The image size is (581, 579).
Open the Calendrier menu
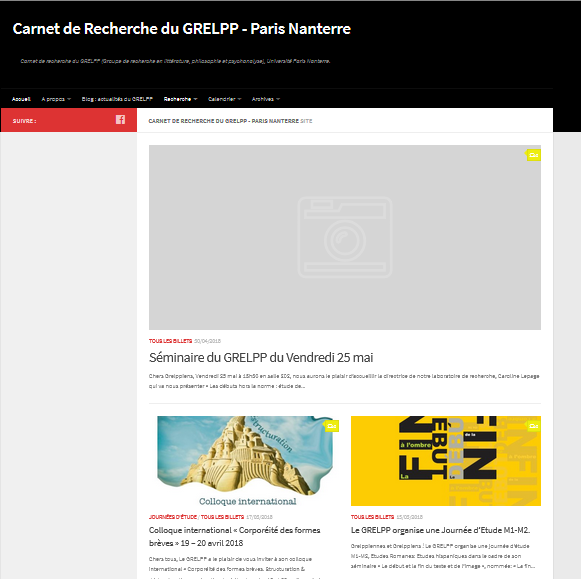(222, 99)
